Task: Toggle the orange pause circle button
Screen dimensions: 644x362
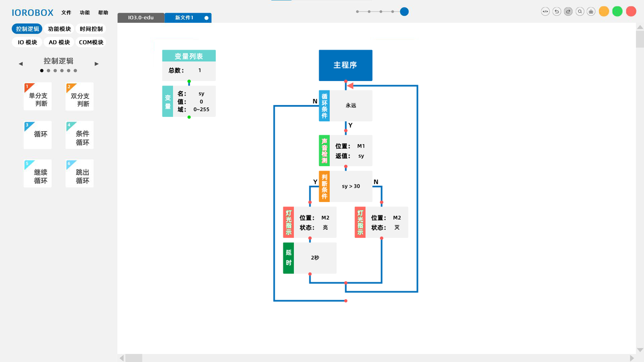Action: [x=604, y=11]
